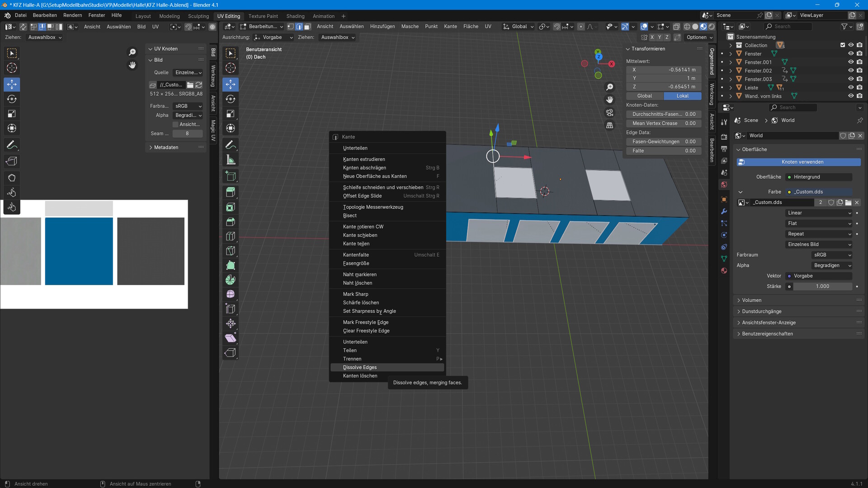Open the Farbraum sRGB dropdown in World
868x488 pixels.
(832, 255)
